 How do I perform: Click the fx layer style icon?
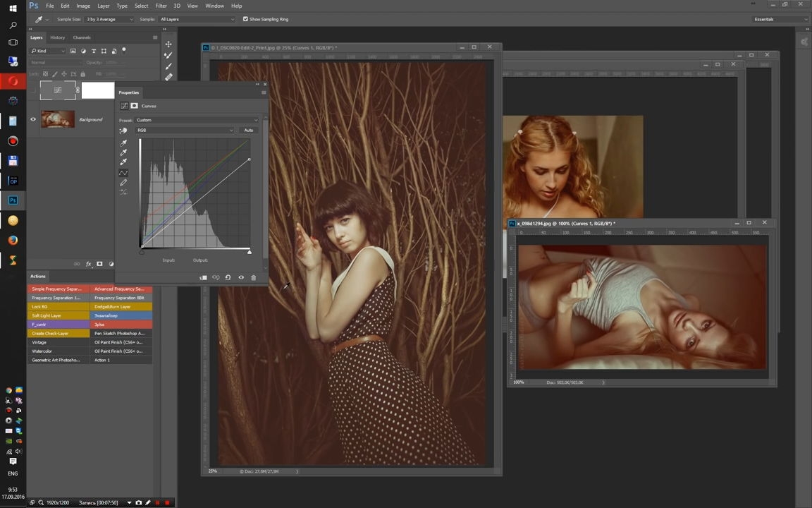(89, 264)
